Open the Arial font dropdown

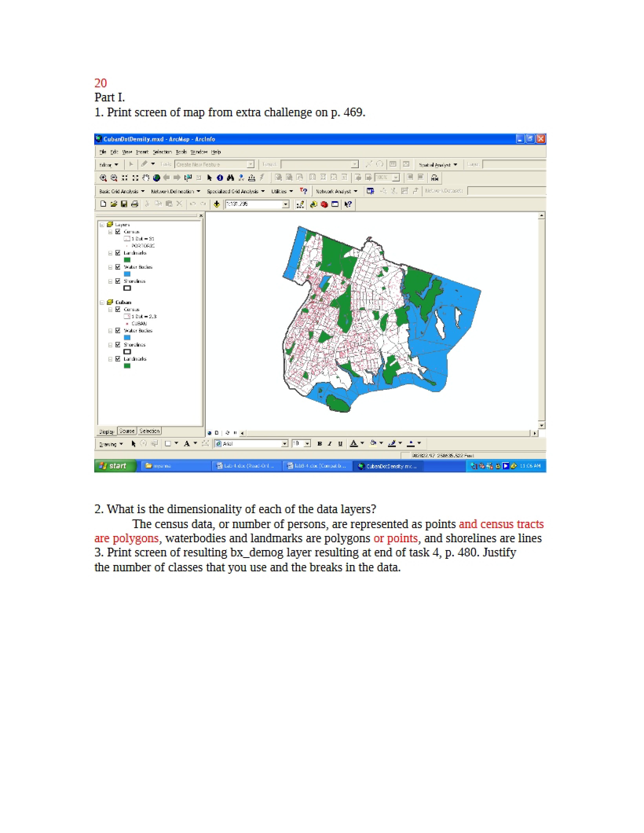click(285, 444)
